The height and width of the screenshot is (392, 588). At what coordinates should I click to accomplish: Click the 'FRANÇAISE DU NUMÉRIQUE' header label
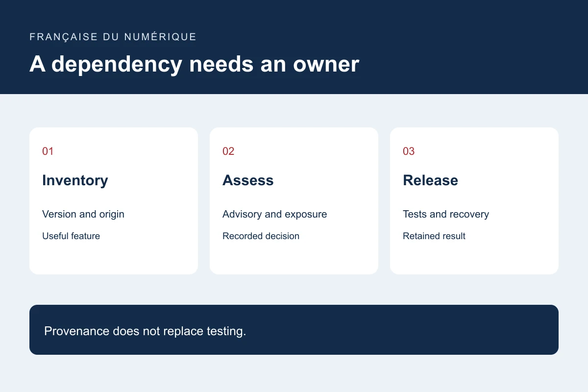point(113,37)
